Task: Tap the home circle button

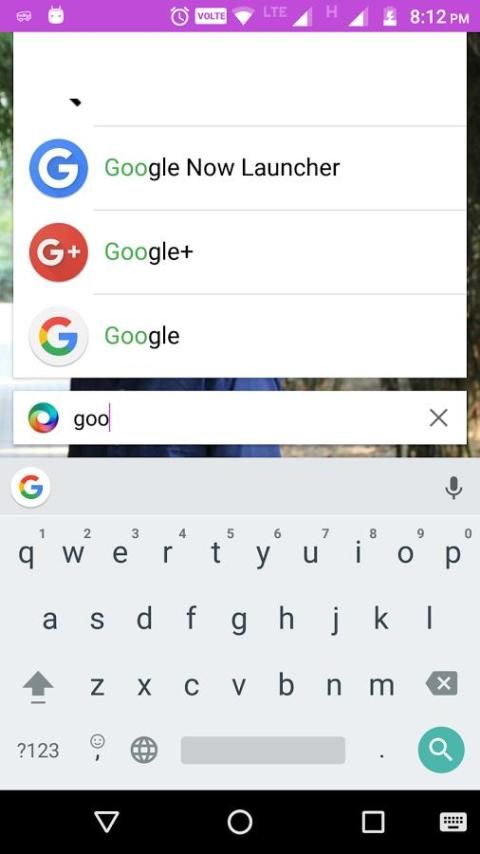Action: point(240,821)
